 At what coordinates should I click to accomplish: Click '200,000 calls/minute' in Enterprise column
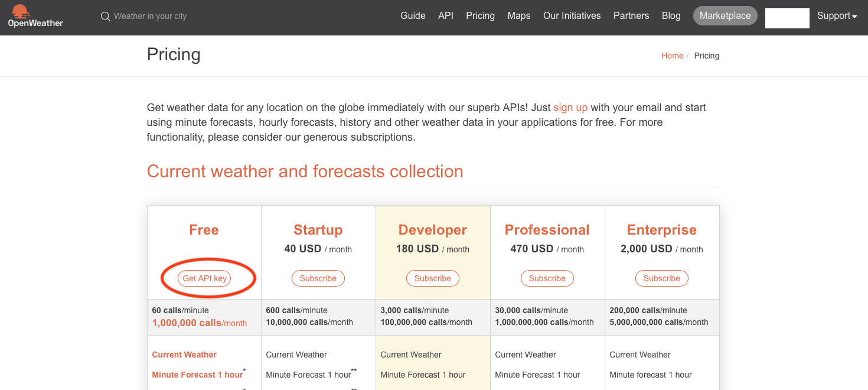coord(648,310)
